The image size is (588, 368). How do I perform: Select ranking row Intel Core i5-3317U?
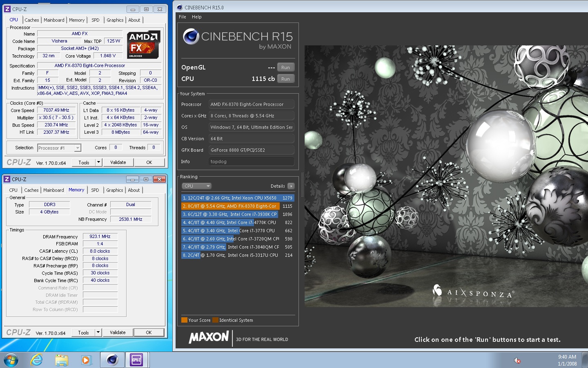[x=238, y=255]
